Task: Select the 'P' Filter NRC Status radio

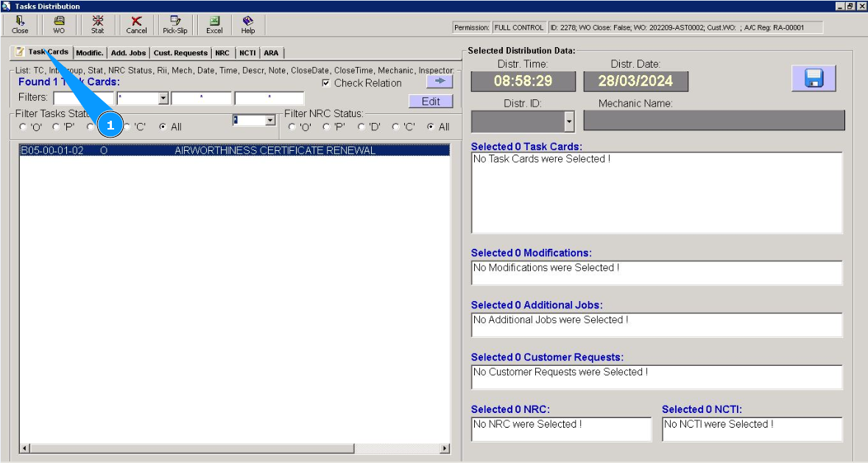Action: 326,127
